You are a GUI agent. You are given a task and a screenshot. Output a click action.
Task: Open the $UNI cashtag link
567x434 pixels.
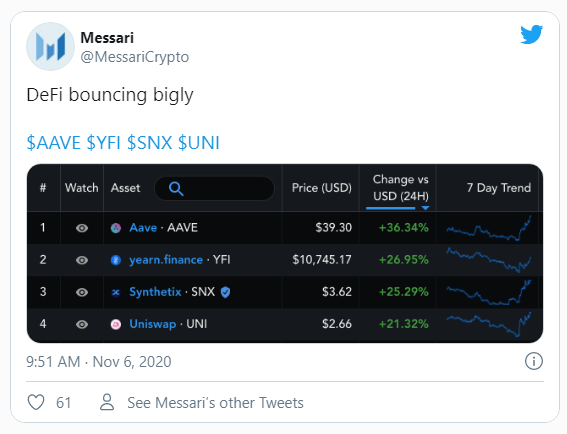pos(199,142)
